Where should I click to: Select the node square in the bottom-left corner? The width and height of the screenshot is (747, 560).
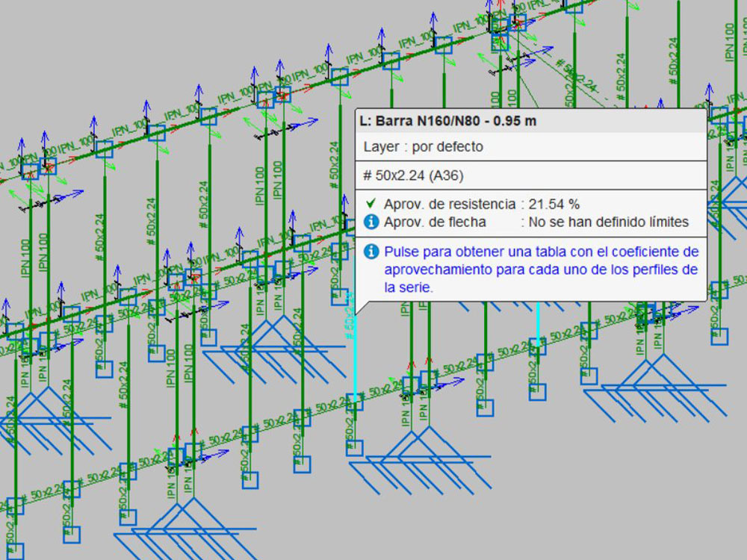(x=14, y=551)
